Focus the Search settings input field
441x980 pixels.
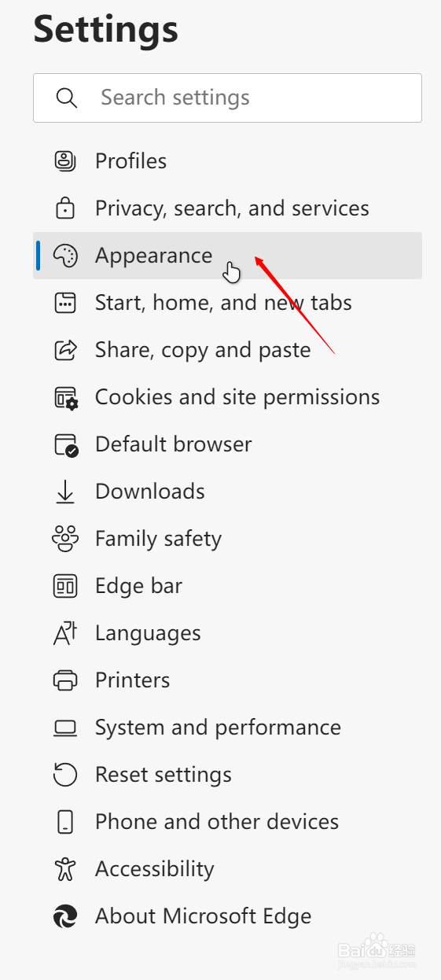tap(228, 98)
